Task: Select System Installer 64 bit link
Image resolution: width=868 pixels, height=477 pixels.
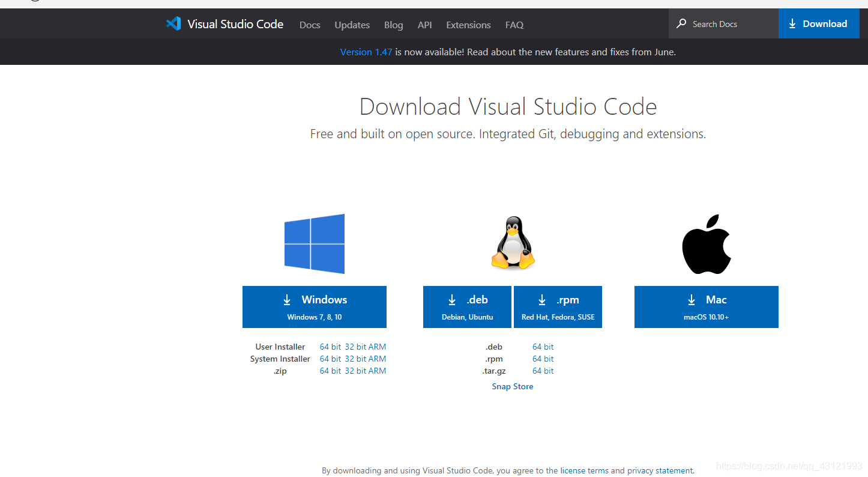Action: (x=330, y=359)
